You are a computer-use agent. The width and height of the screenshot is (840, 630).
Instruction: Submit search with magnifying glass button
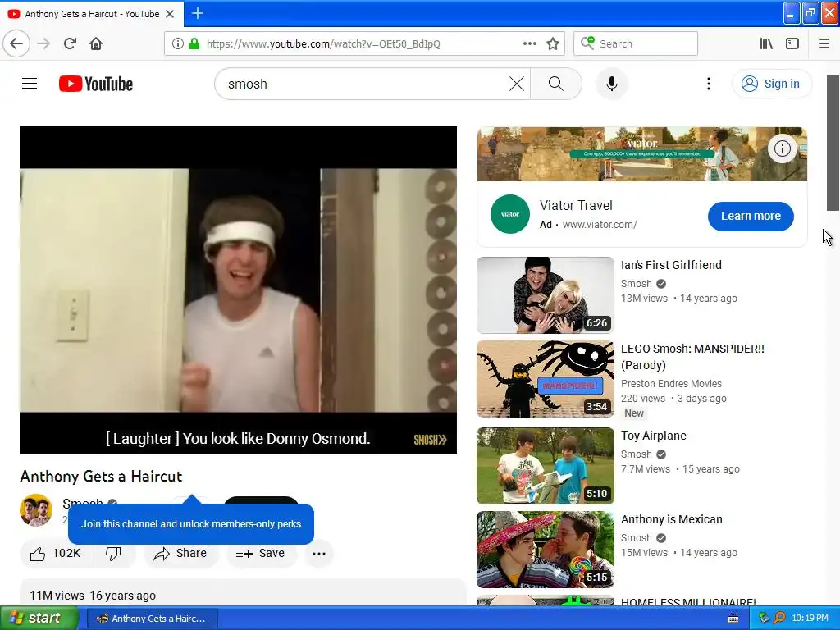tap(555, 84)
